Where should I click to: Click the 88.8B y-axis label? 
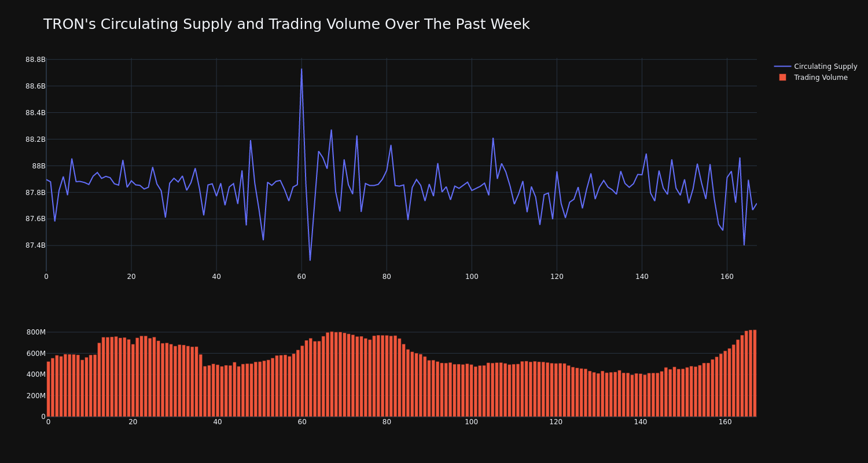[x=35, y=60]
